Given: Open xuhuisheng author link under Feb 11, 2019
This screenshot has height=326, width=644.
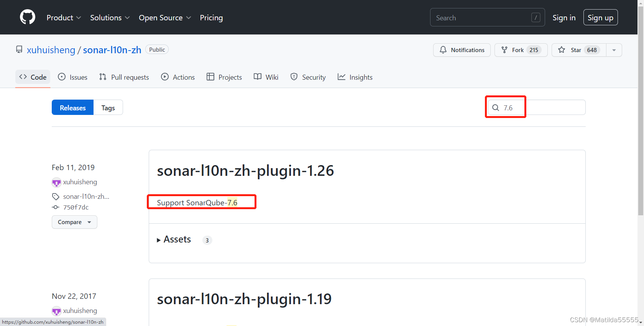Looking at the screenshot, I should point(80,182).
